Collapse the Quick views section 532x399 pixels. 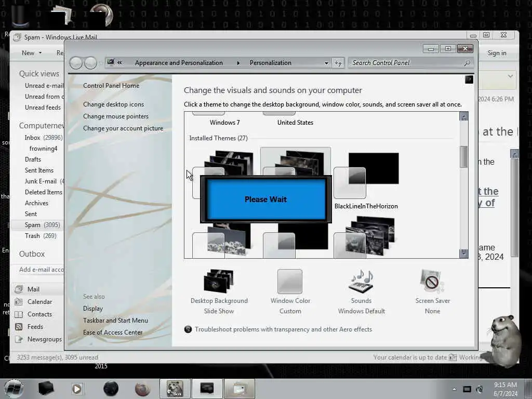[39, 74]
